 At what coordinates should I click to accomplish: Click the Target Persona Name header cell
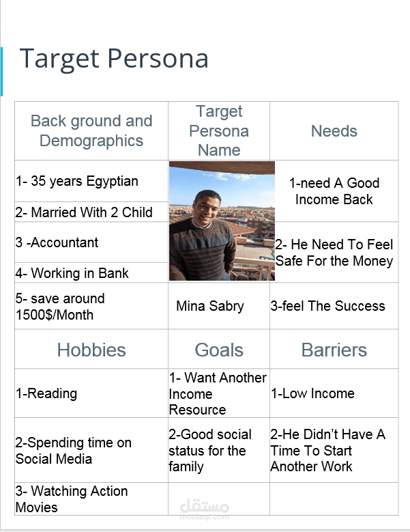click(219, 130)
